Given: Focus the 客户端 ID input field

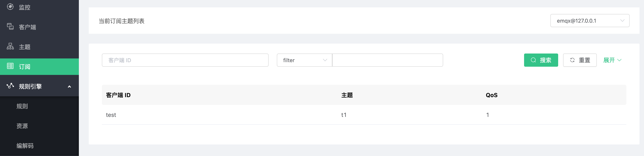Looking at the screenshot, I should point(185,60).
